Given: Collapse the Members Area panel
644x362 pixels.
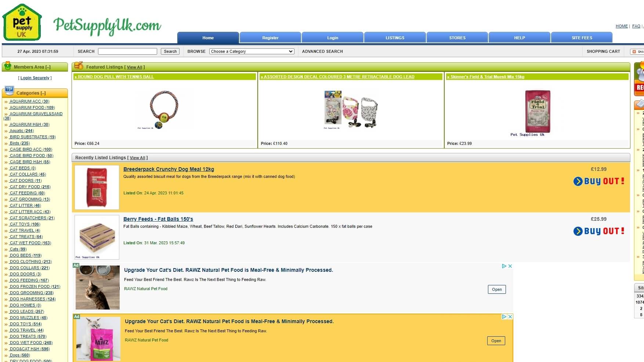Looking at the screenshot, I should [47, 67].
